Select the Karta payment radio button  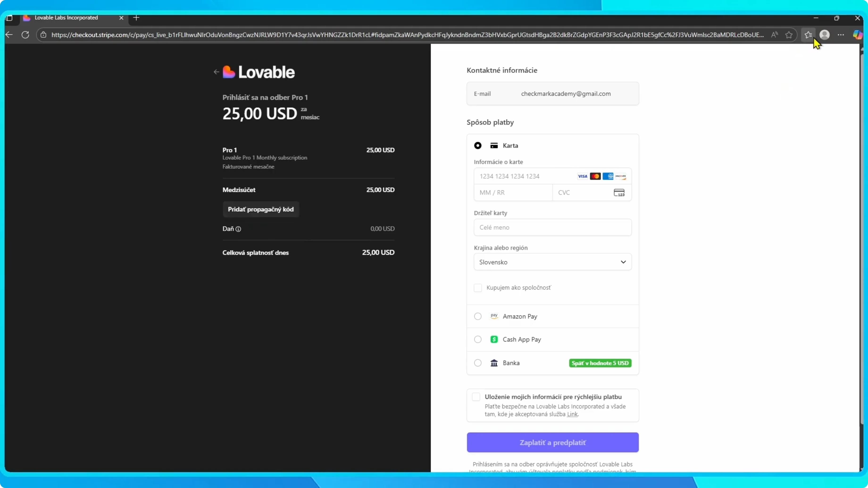[x=478, y=145]
